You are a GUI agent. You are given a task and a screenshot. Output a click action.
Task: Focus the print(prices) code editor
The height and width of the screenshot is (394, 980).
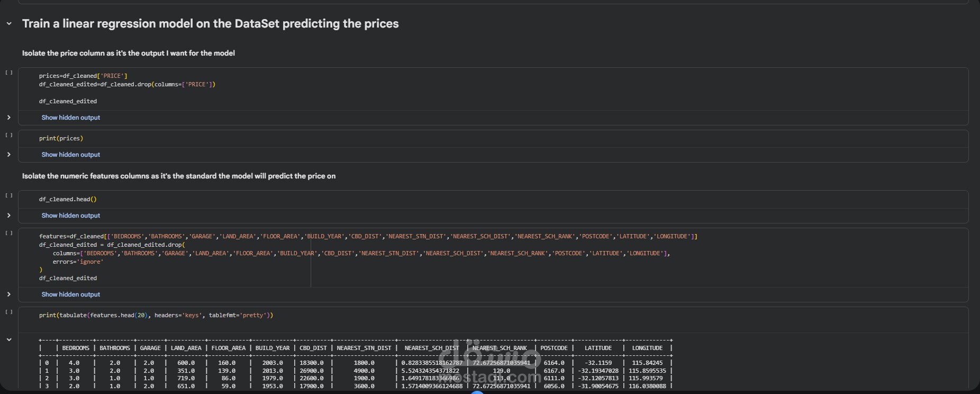coord(317,138)
